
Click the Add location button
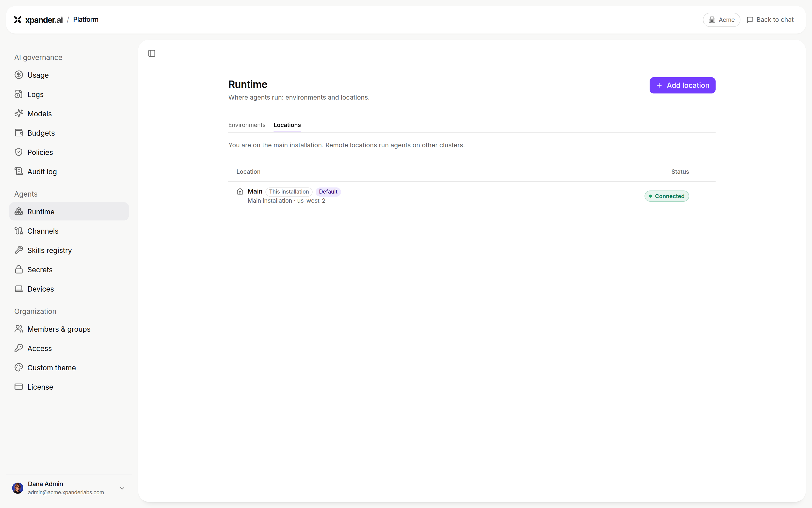682,85
